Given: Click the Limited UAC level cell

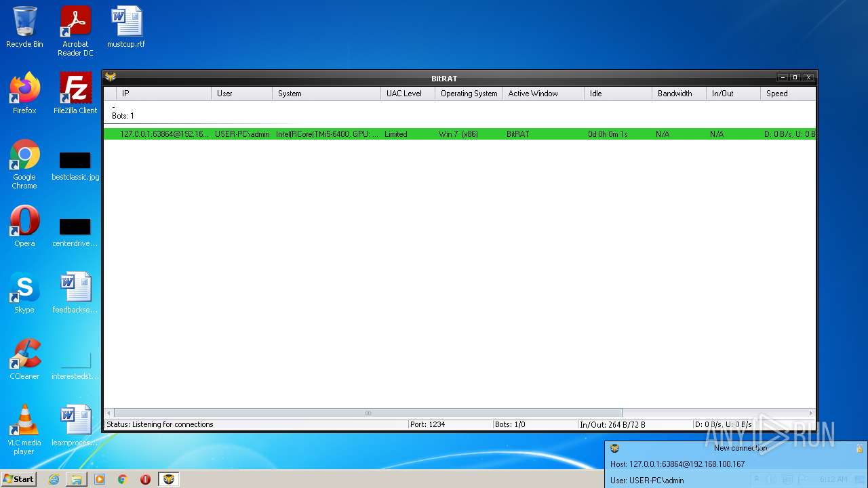Looking at the screenshot, I should [396, 134].
